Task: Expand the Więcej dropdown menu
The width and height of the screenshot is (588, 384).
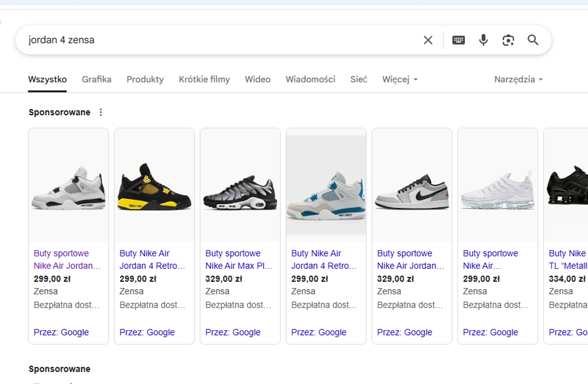Action: pyautogui.click(x=400, y=80)
